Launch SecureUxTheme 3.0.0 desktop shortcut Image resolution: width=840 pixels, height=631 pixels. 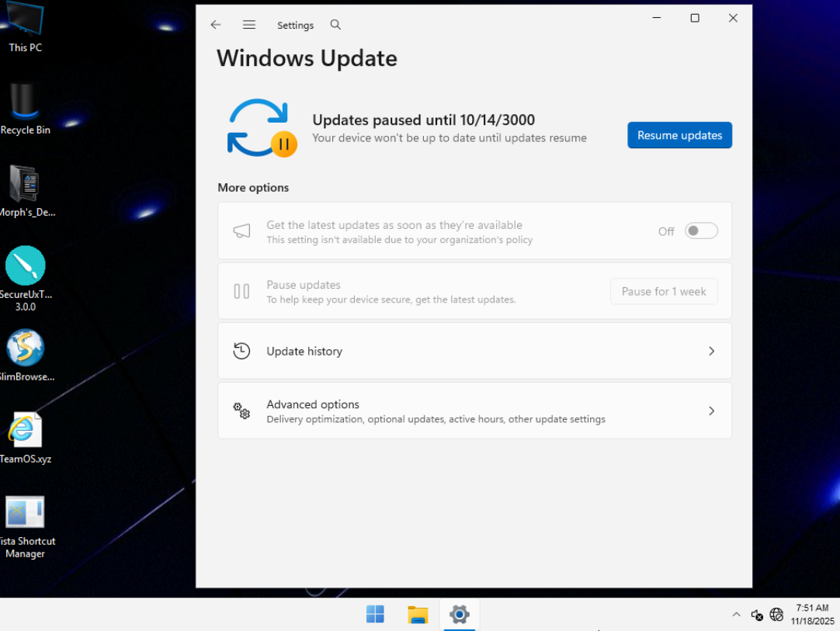click(26, 266)
